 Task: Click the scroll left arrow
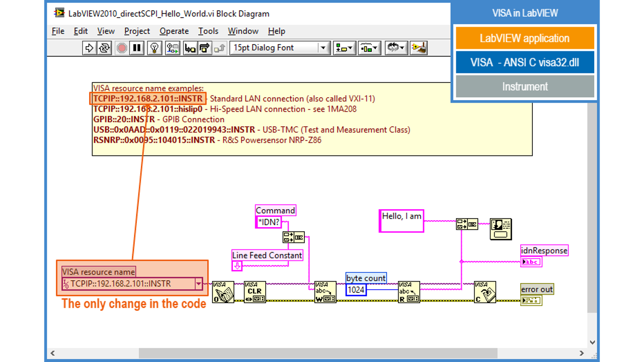coord(52,353)
